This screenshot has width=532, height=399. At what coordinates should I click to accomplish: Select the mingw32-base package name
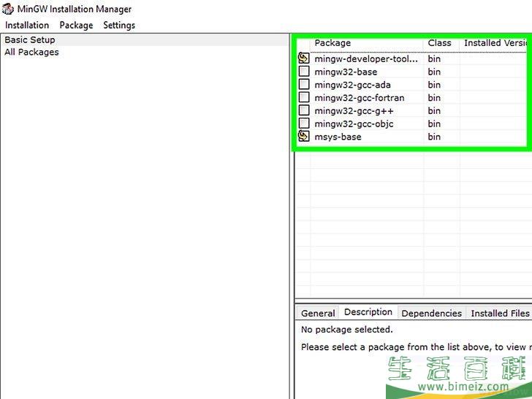pyautogui.click(x=346, y=72)
